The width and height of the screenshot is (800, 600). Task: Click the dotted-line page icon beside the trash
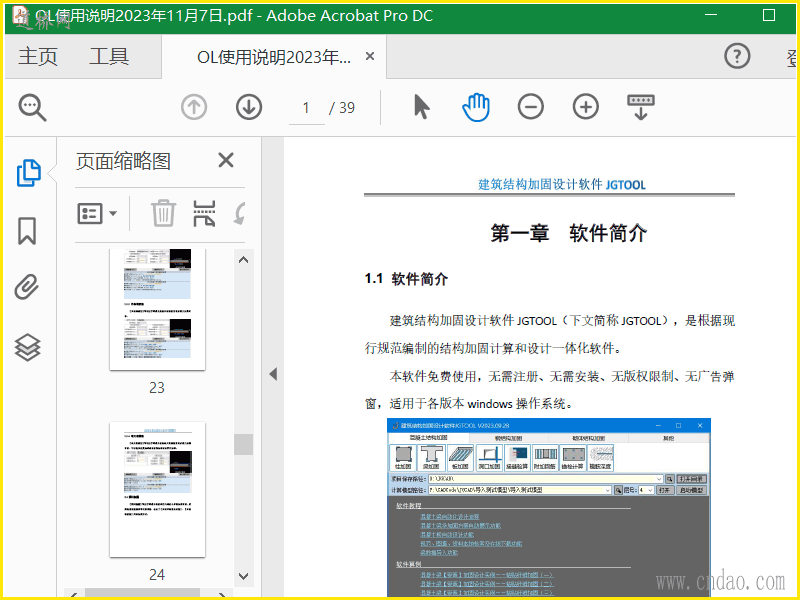click(x=204, y=213)
